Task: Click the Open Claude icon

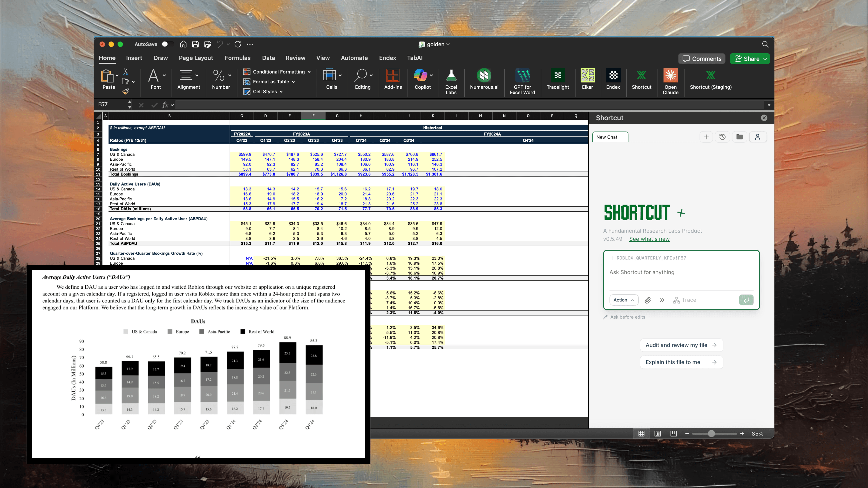Action: [670, 81]
